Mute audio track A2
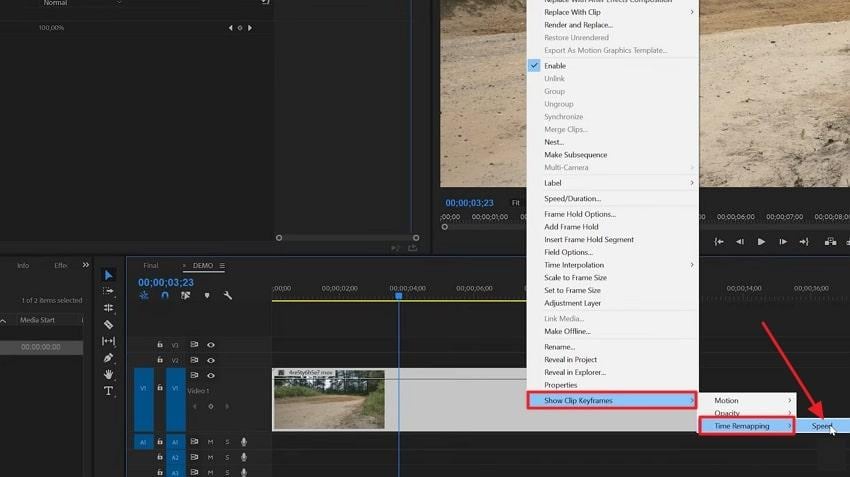 (x=210, y=457)
